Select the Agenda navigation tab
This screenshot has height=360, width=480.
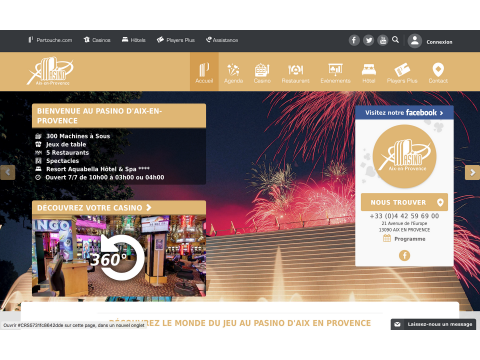(x=233, y=73)
